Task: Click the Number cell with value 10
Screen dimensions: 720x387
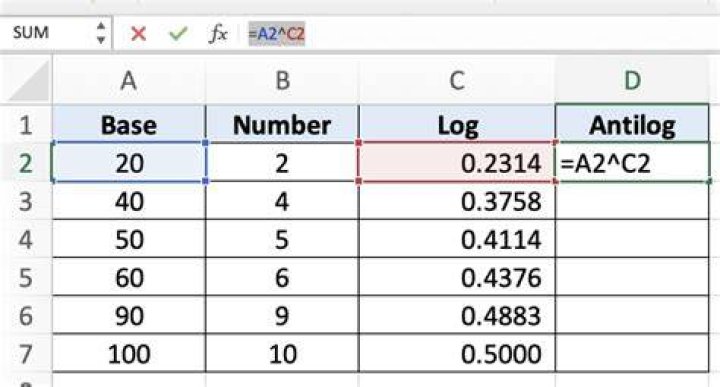Action: (x=282, y=353)
